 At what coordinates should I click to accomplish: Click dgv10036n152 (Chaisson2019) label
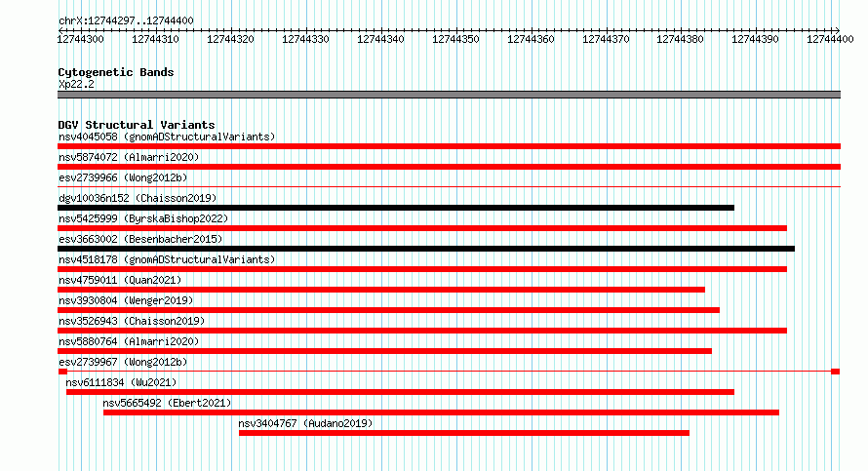pos(138,198)
